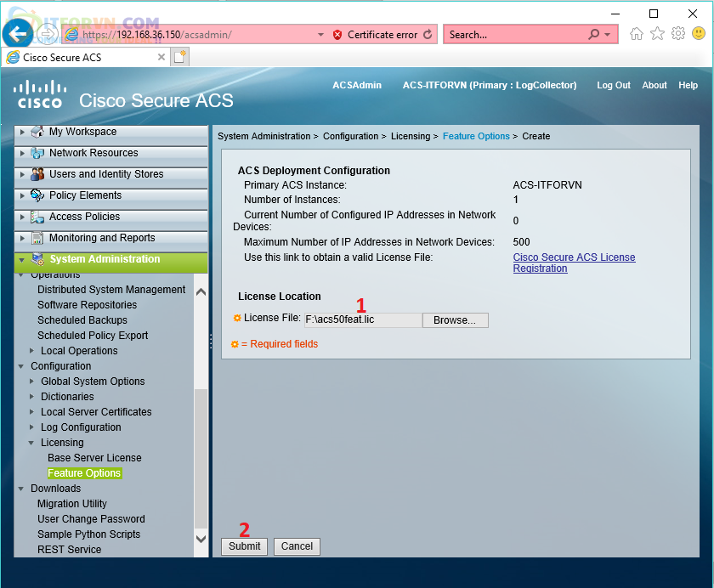Select Base Server License in sidebar
714x588 pixels.
(94, 458)
